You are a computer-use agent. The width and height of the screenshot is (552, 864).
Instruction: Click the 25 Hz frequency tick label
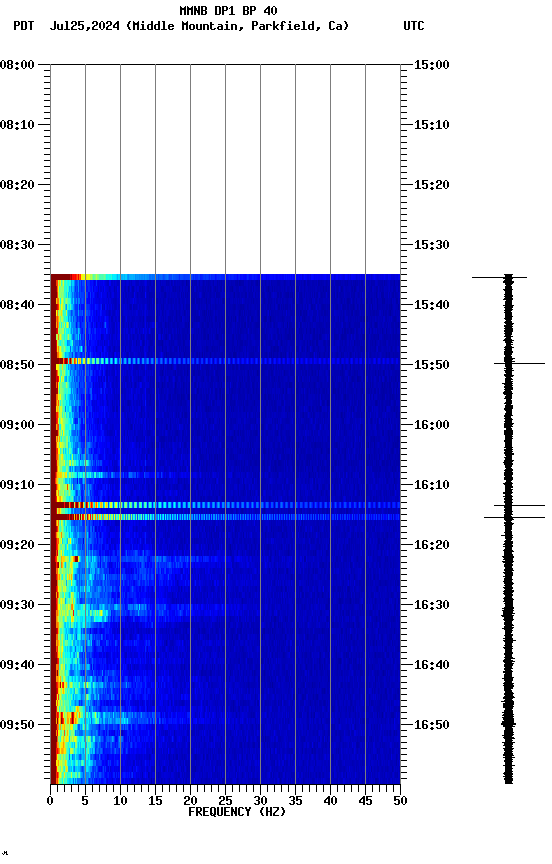225,801
